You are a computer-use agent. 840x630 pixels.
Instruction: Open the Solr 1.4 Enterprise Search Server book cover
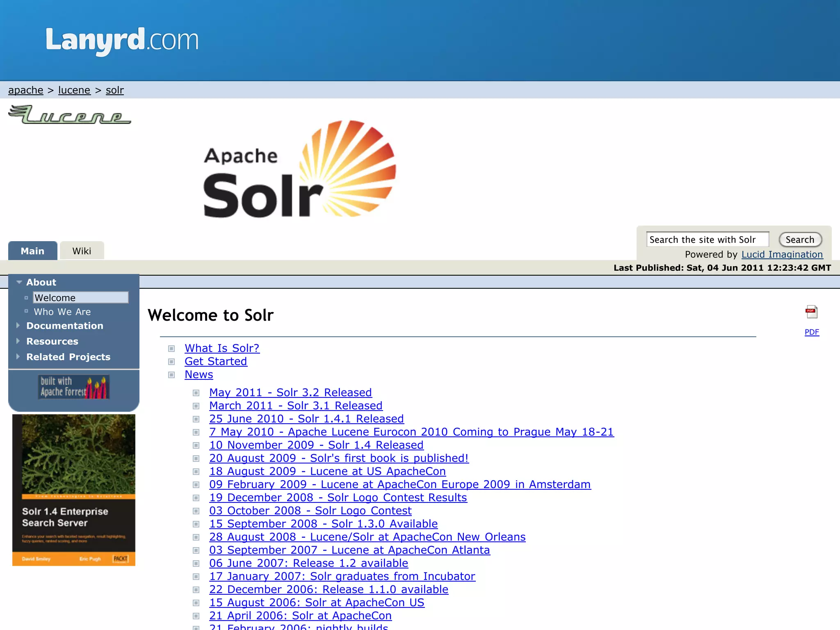[x=74, y=490]
